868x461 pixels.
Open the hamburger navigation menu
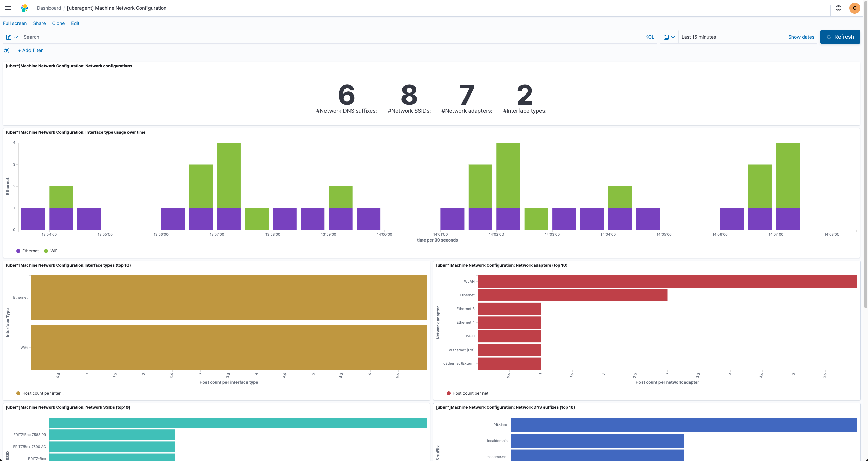pyautogui.click(x=8, y=8)
